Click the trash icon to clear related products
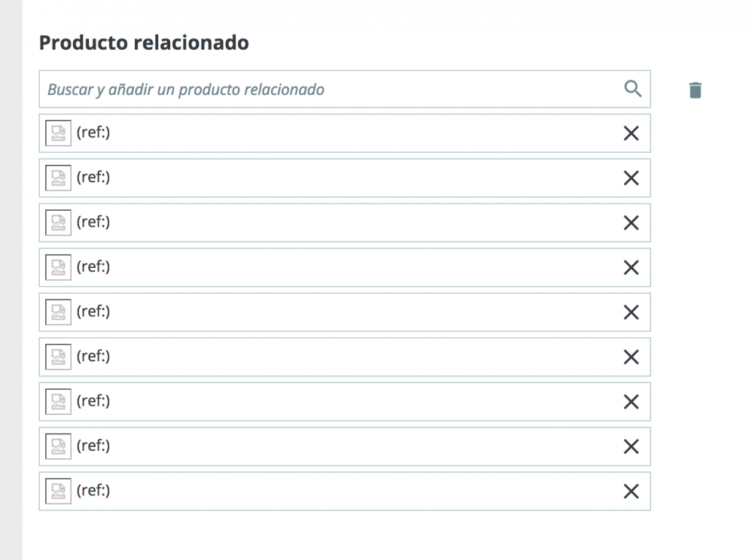The width and height of the screenshot is (753, 560). click(x=694, y=88)
